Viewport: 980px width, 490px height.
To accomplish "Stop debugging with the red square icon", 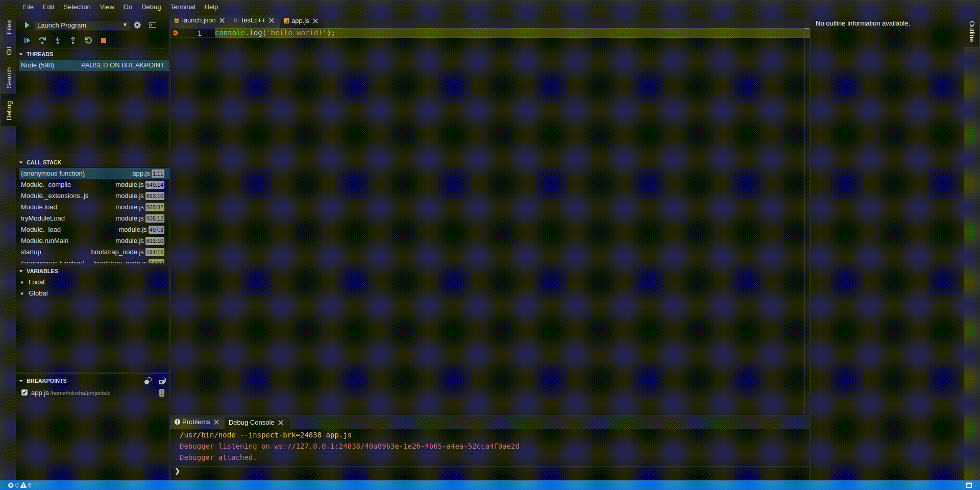I will (x=104, y=40).
